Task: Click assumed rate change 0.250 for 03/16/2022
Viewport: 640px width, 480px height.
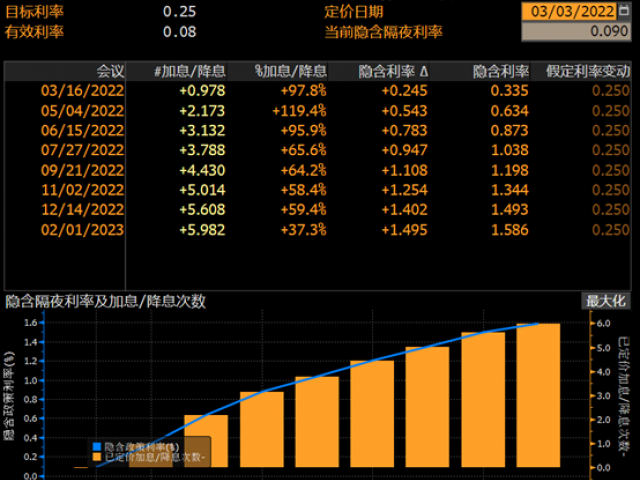Action: click(x=610, y=90)
